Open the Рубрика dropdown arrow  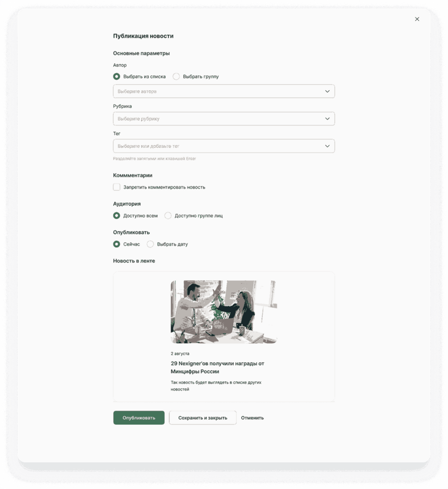point(327,119)
